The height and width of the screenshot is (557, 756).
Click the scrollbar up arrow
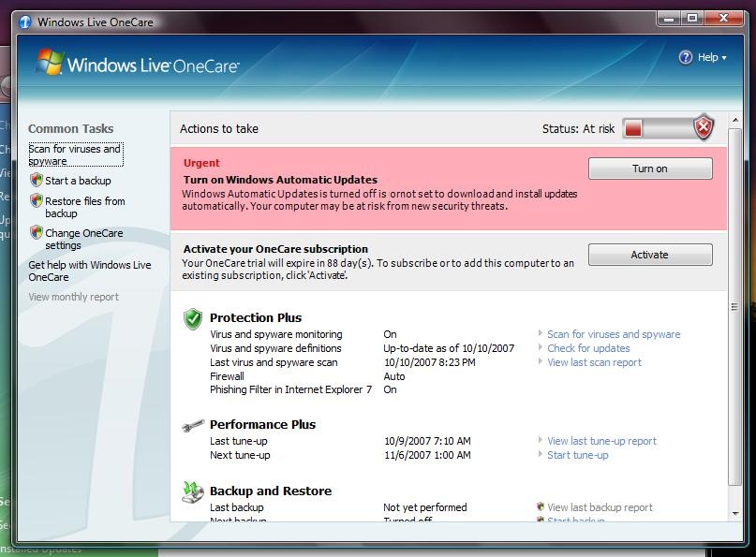click(x=734, y=120)
